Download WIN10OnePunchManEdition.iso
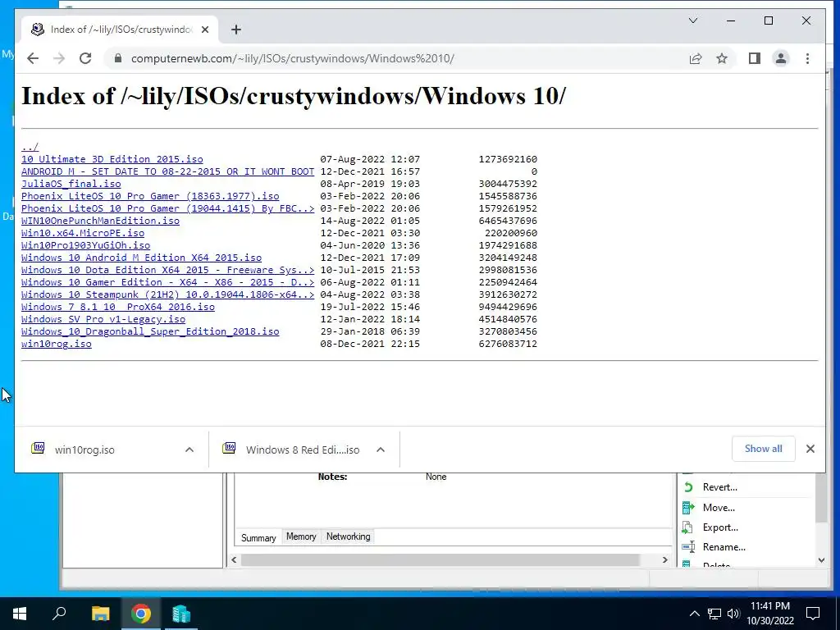 (x=100, y=221)
